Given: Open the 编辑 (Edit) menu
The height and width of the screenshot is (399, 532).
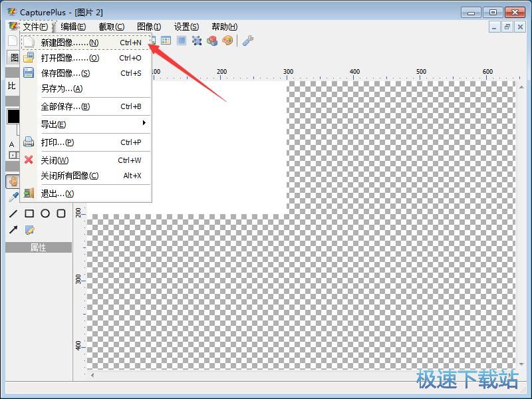Looking at the screenshot, I should click(73, 27).
